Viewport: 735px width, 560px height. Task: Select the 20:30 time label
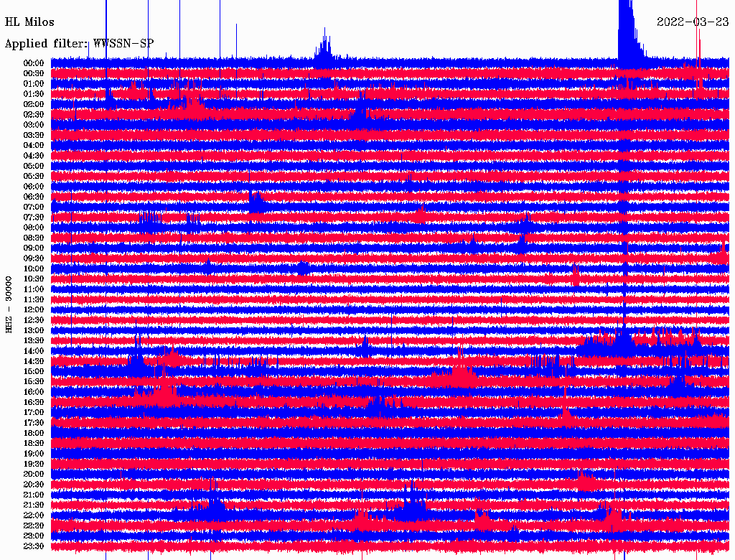point(34,485)
